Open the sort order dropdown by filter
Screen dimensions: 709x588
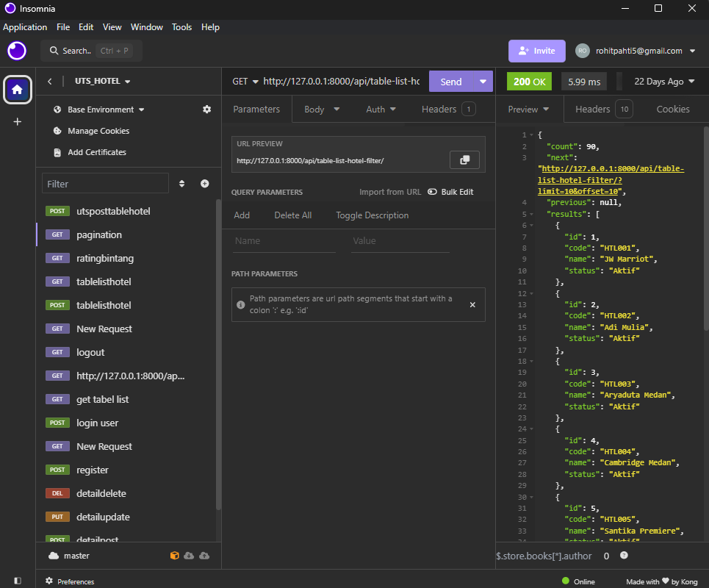click(x=181, y=184)
